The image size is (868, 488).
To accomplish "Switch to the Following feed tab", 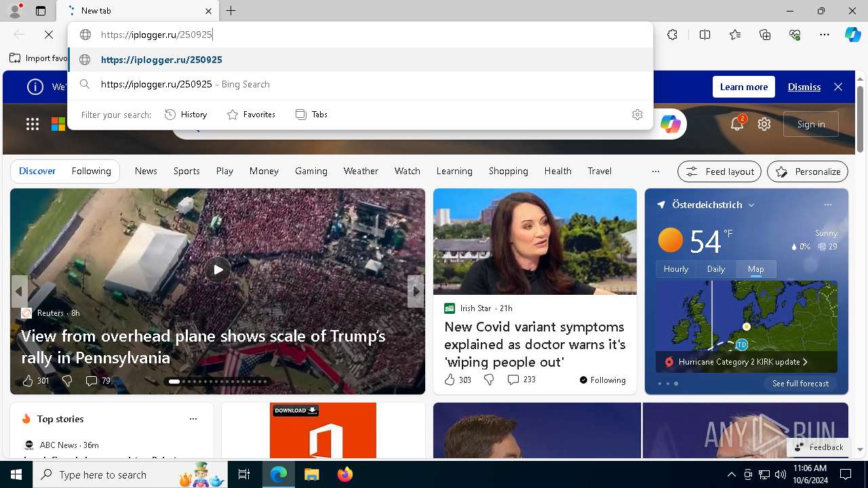I will click(92, 171).
